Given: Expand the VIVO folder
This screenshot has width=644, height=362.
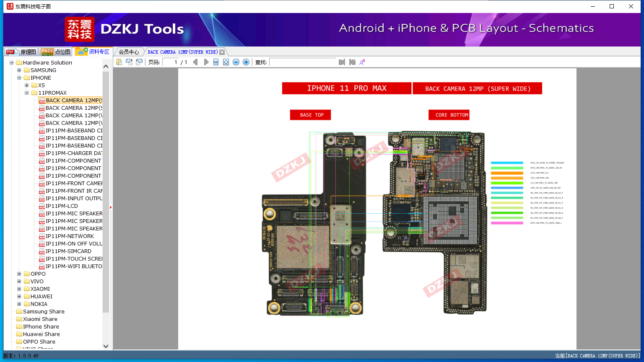Looking at the screenshot, I should click(19, 282).
